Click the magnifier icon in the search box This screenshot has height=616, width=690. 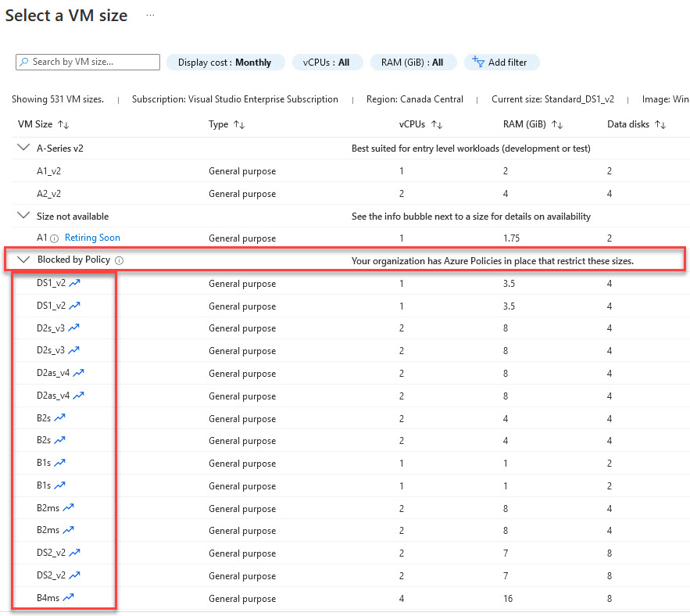click(24, 62)
